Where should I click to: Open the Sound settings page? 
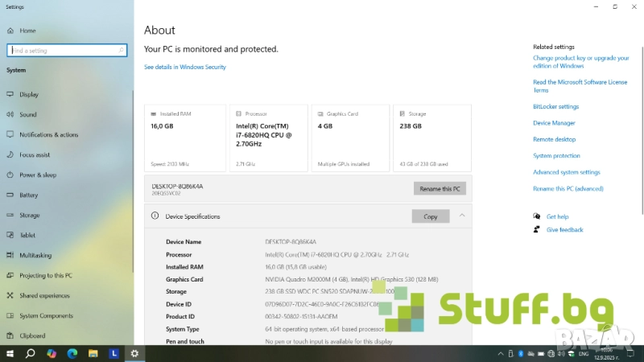[27, 115]
